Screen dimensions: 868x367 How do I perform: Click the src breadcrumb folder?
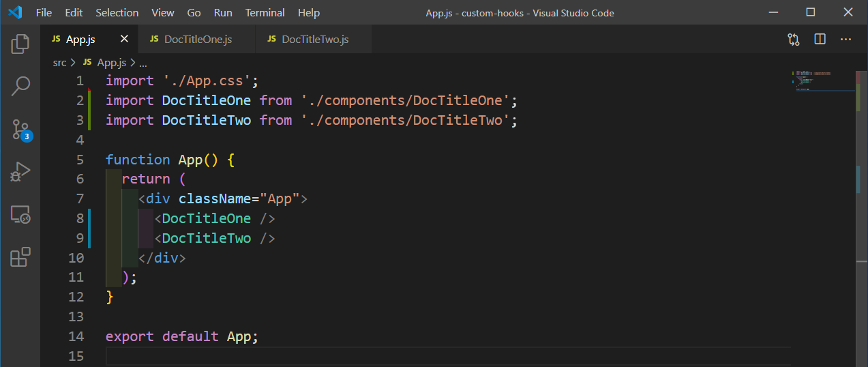[60, 62]
